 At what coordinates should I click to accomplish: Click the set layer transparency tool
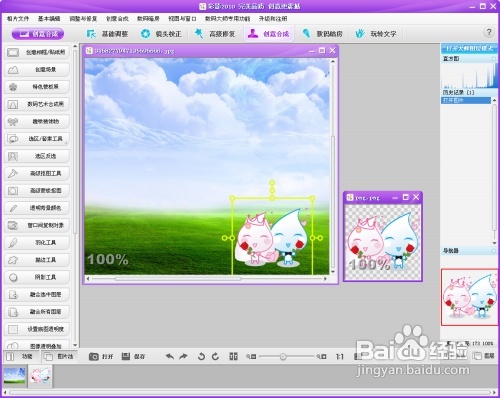(37, 329)
